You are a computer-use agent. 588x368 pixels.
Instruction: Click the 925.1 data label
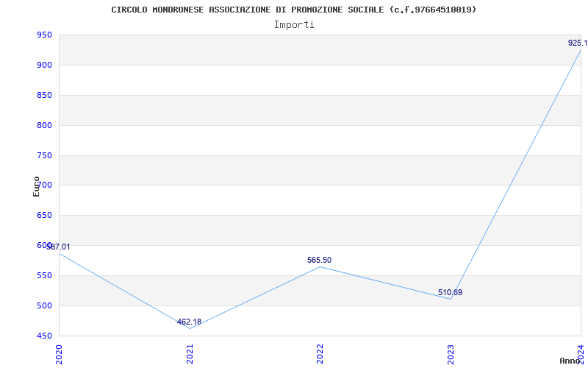(x=578, y=43)
